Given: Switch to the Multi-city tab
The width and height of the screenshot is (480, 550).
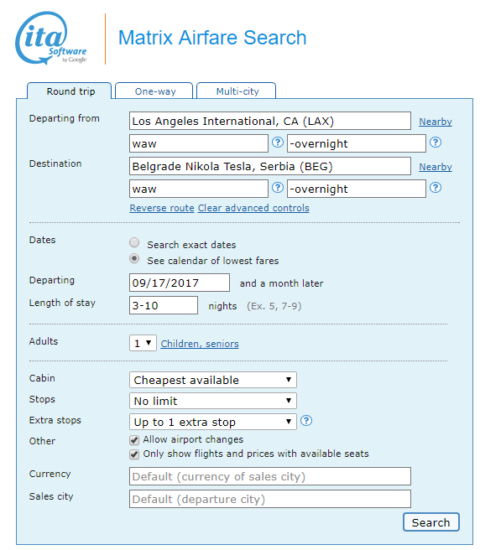Looking at the screenshot, I should [x=236, y=91].
